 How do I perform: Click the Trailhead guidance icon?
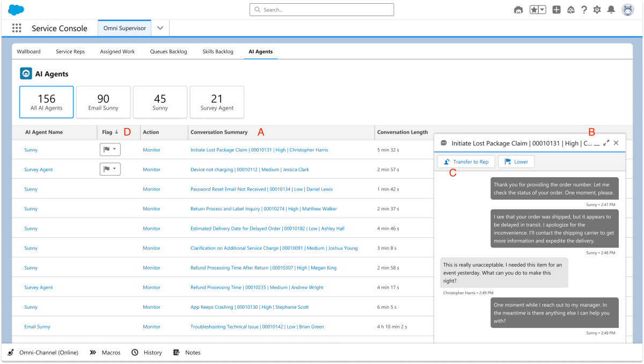click(570, 9)
